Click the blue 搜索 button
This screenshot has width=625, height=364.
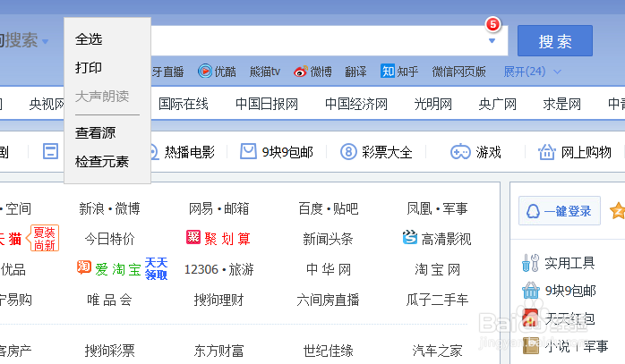(555, 40)
